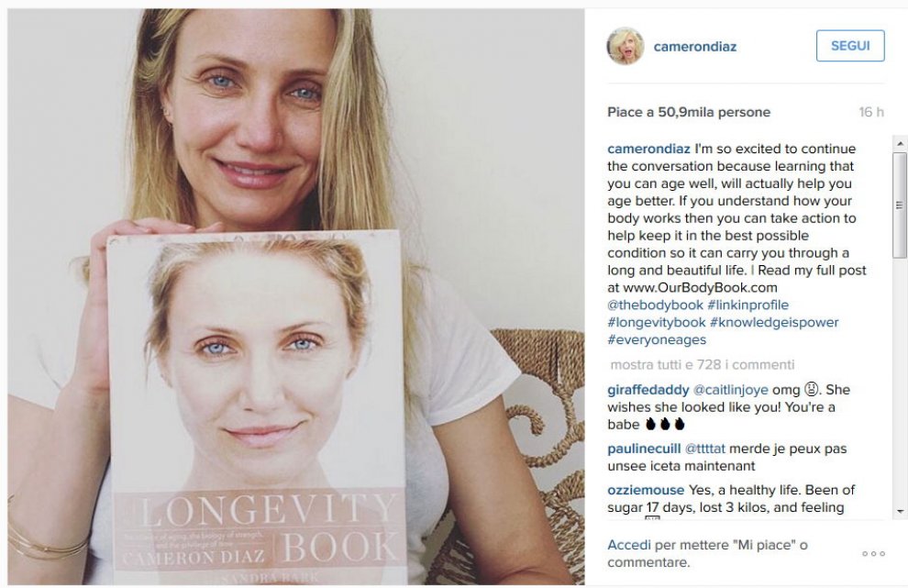
Task: Open the #linkinprofile hashtag
Action: 747,305
